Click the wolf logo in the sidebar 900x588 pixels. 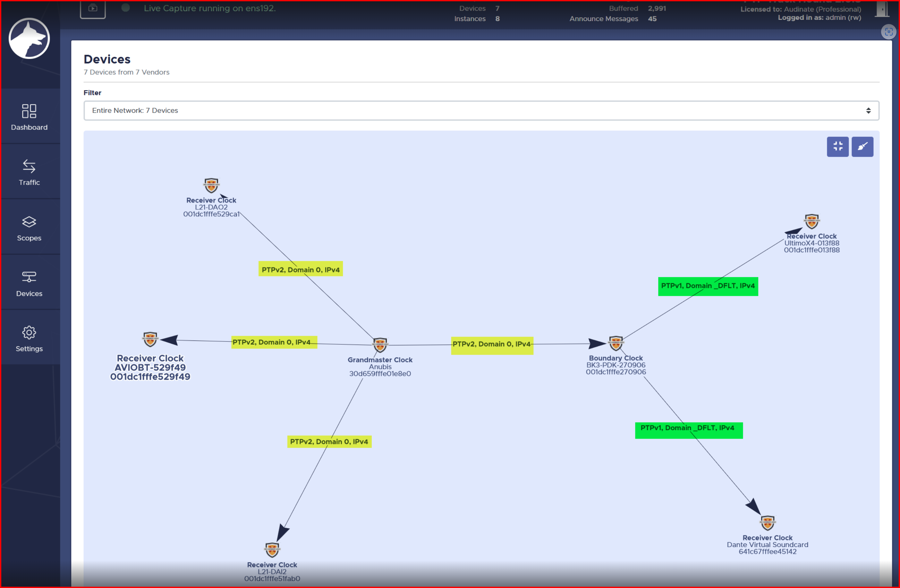(29, 38)
